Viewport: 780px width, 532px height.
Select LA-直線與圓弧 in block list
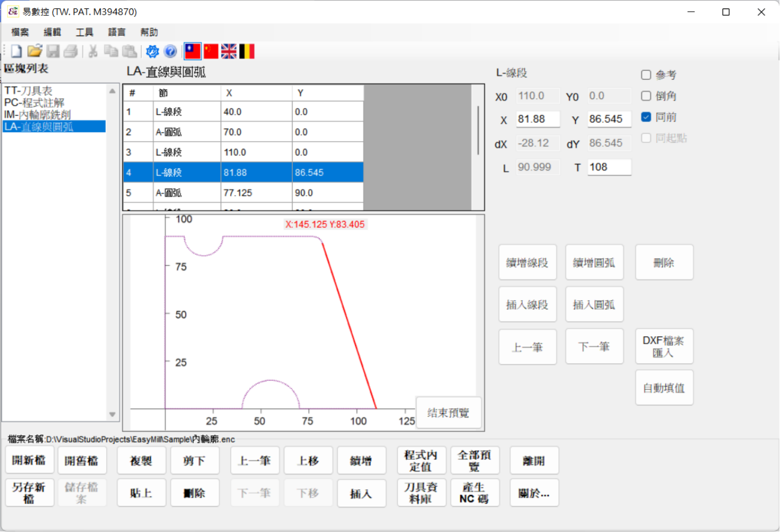[54, 127]
